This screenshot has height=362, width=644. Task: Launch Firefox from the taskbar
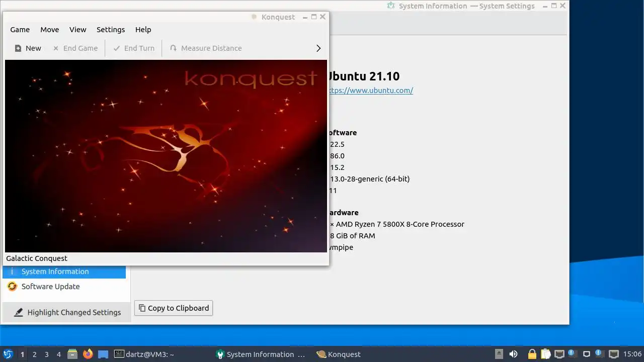[88, 354]
